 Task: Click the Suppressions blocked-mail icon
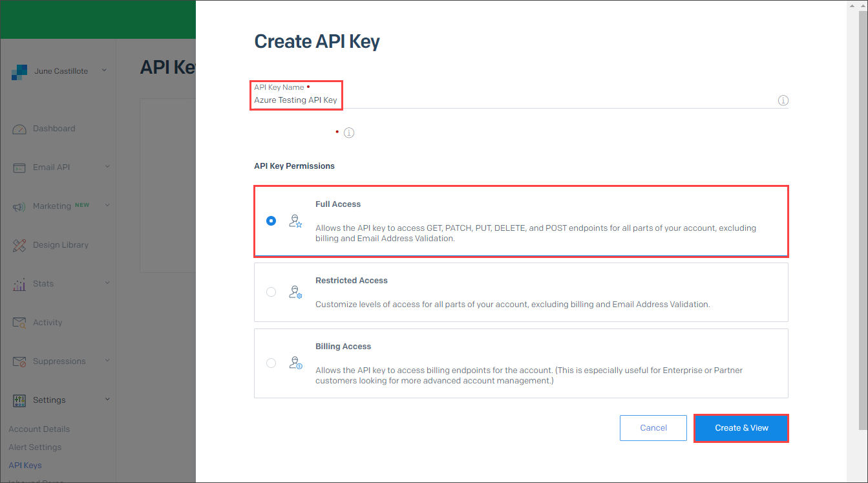coord(19,361)
